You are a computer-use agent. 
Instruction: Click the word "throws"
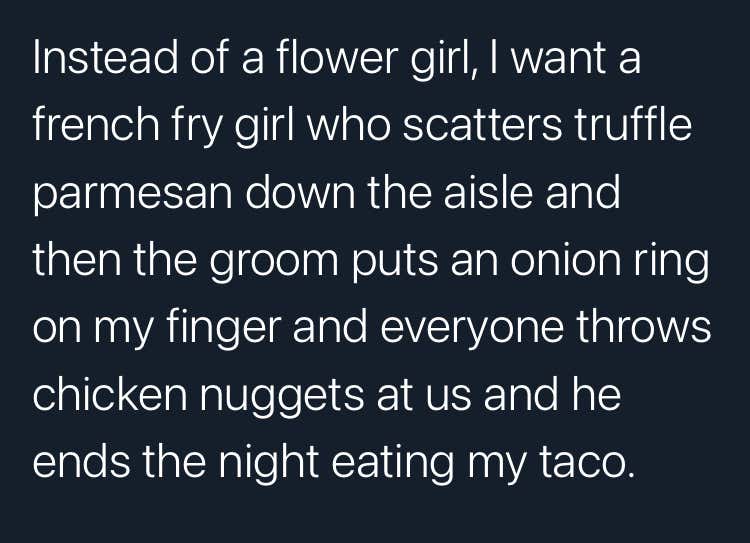click(x=643, y=326)
